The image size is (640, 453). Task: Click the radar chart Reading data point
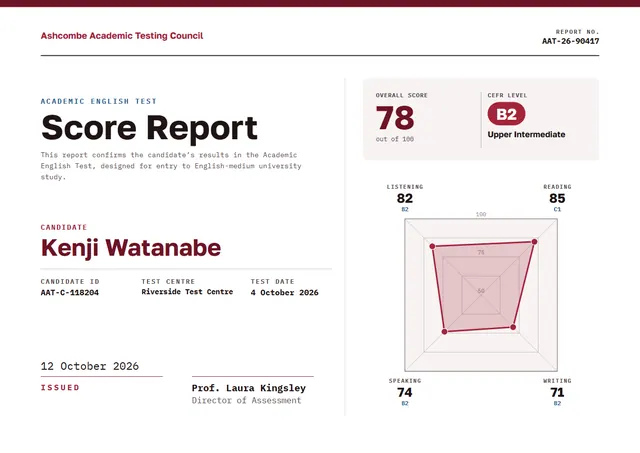coord(534,242)
